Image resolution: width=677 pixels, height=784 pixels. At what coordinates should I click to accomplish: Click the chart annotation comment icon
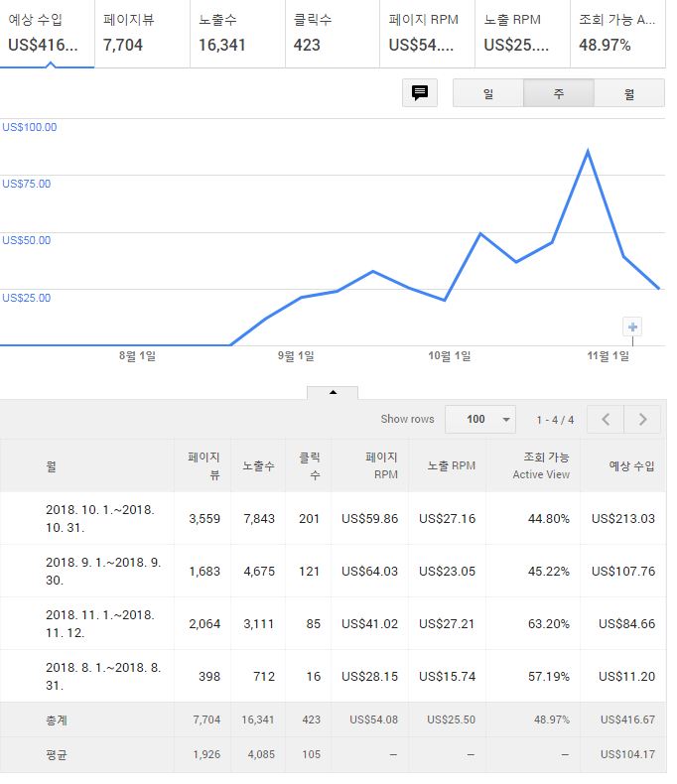tap(419, 92)
